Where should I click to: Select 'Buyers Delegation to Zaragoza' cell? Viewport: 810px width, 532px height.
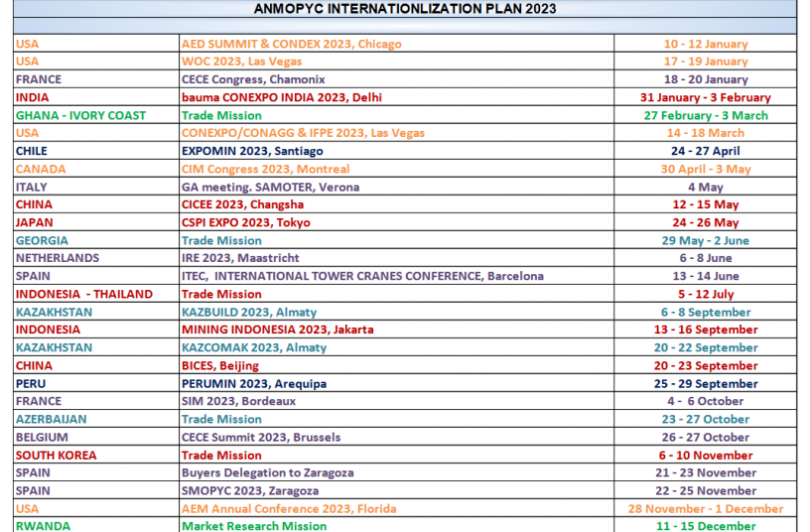(x=397, y=473)
